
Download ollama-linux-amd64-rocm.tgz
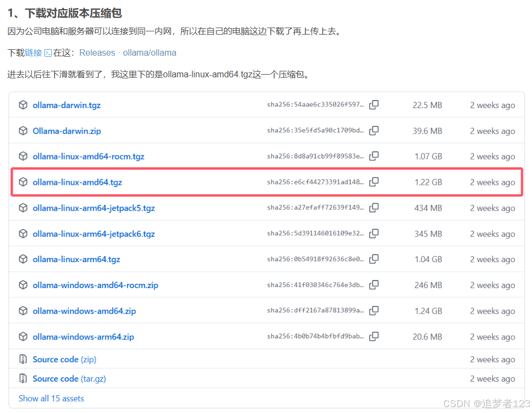(89, 156)
